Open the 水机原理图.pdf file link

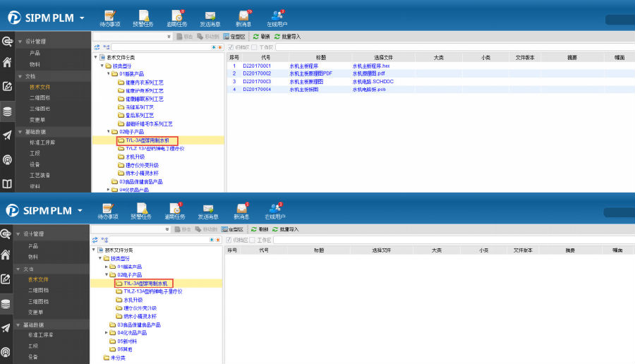[368, 73]
